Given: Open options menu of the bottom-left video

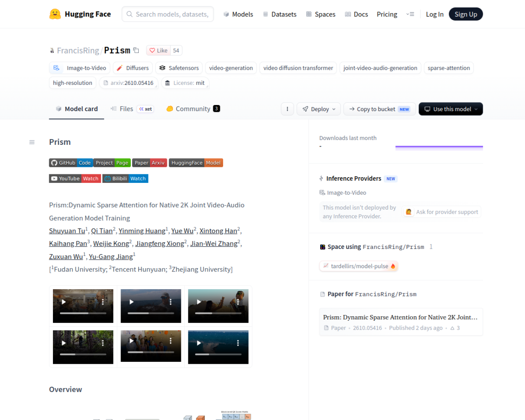Looking at the screenshot, I should pos(103,343).
